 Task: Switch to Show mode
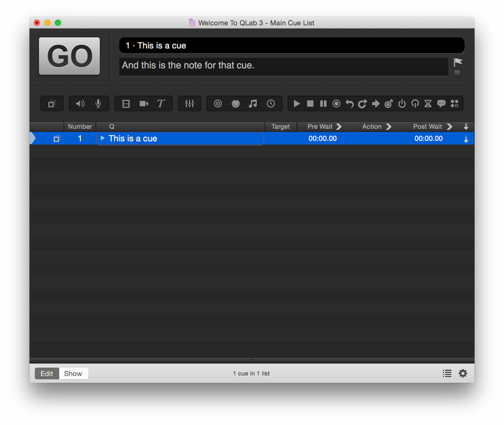(73, 374)
